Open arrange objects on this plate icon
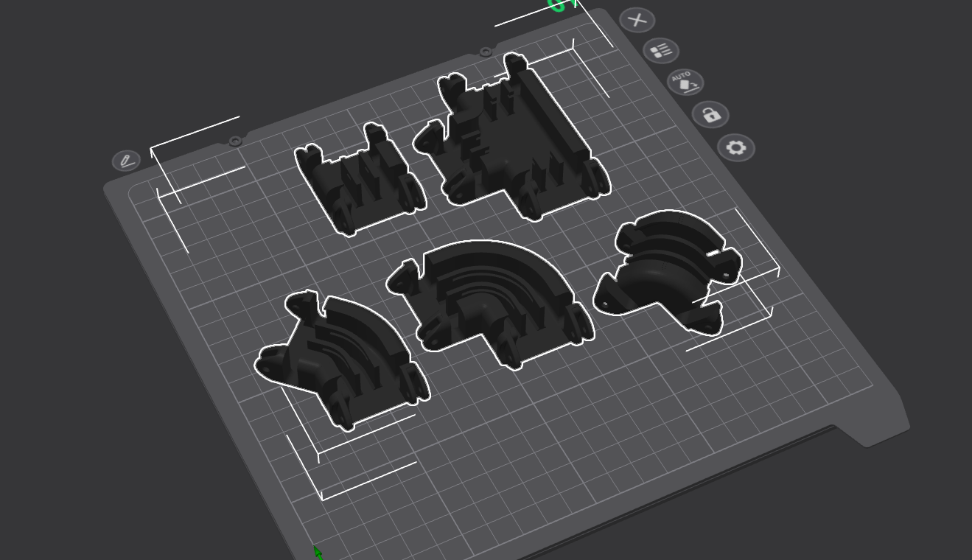Screen dimensions: 972x560 [x=661, y=51]
